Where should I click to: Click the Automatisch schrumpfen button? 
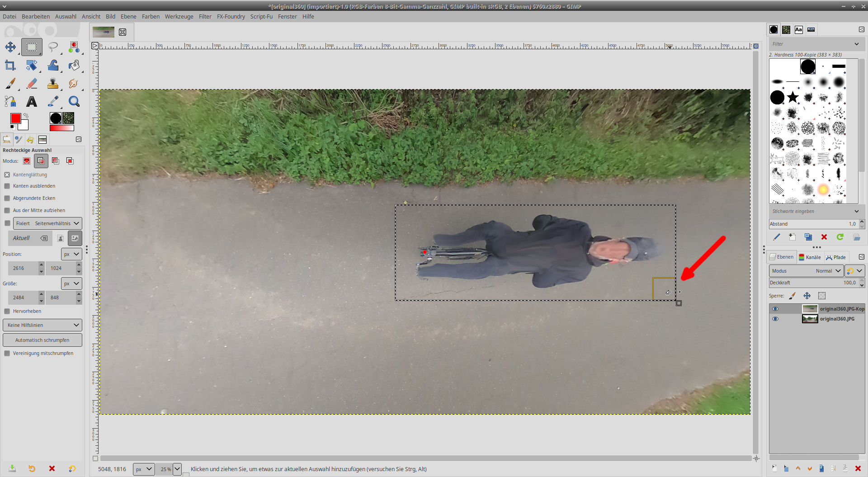42,340
